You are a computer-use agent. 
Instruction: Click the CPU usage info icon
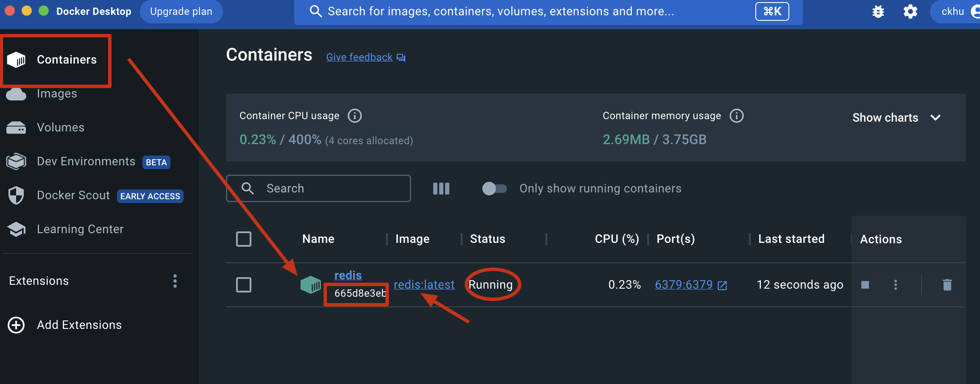355,116
